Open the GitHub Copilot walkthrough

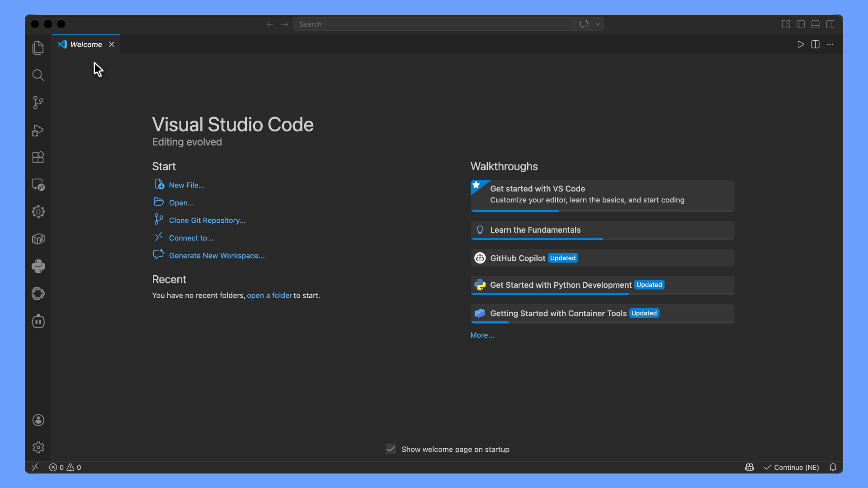pos(603,258)
